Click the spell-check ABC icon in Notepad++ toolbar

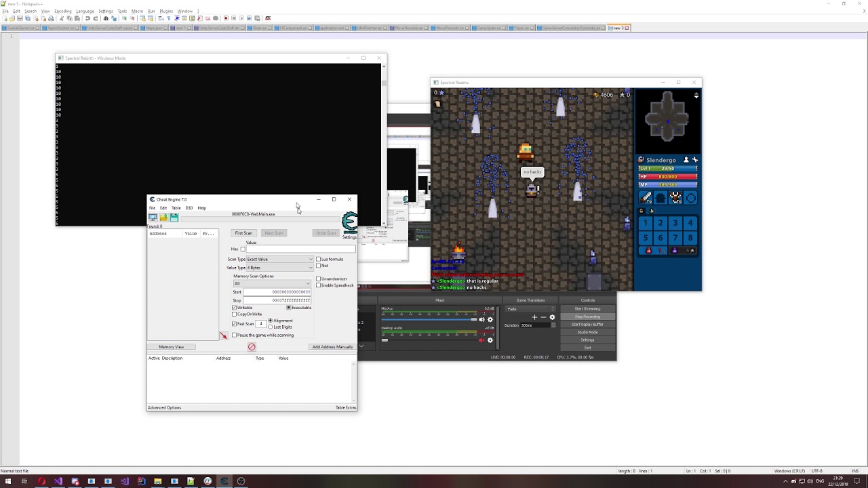point(267,18)
